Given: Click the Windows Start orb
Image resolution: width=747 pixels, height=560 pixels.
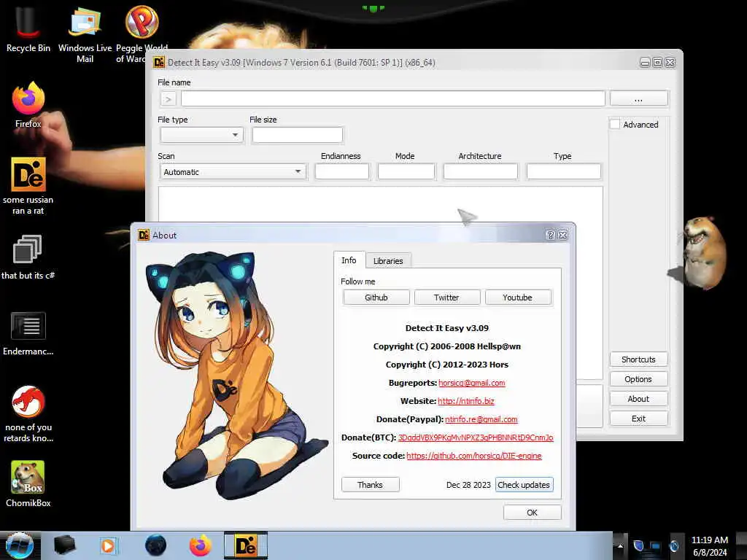Looking at the screenshot, I should (20, 545).
